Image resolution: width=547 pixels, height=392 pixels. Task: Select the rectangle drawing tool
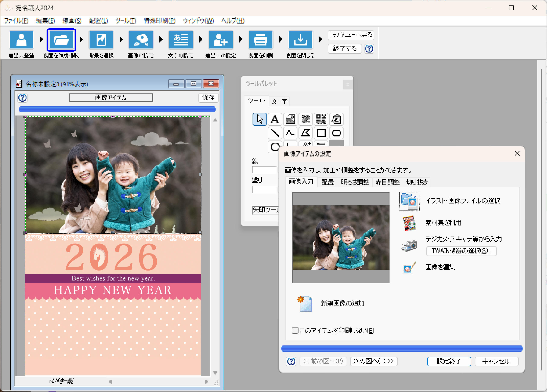coord(321,133)
